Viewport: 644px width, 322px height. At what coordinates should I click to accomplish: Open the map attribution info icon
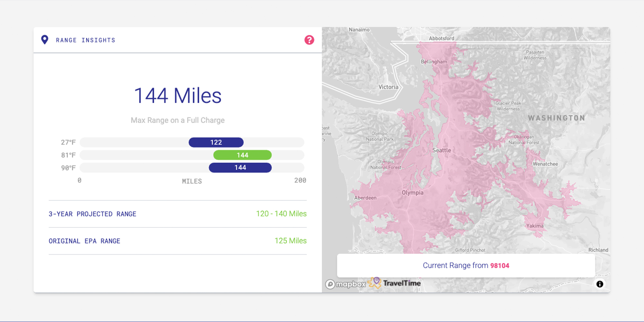600,284
